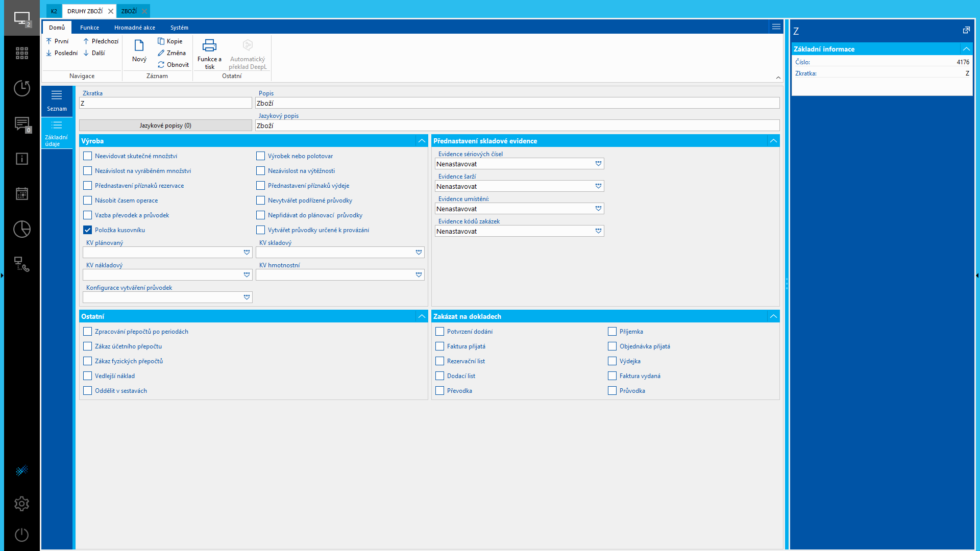Open Evidence šarží dropdown
This screenshot has height=551, width=980.
[x=598, y=186]
